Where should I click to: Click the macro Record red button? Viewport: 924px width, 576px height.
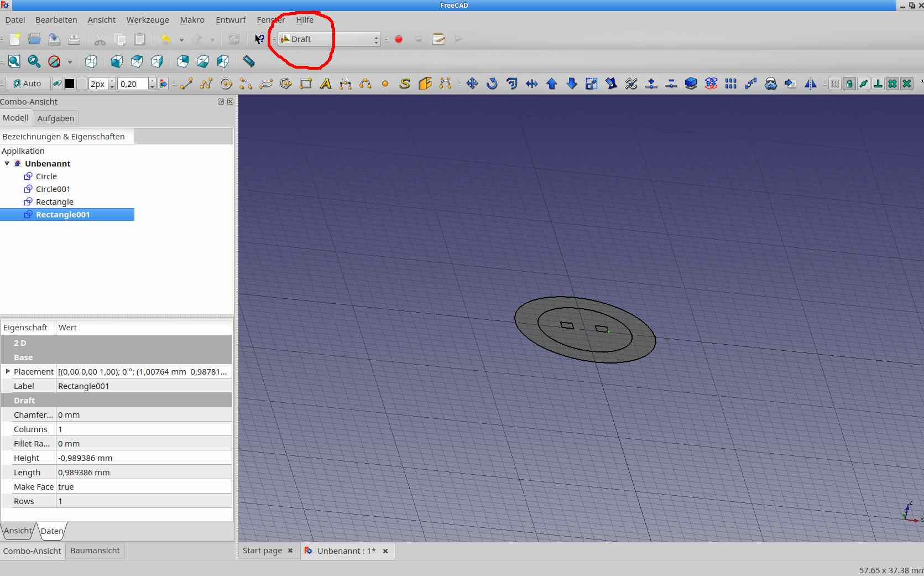tap(399, 39)
